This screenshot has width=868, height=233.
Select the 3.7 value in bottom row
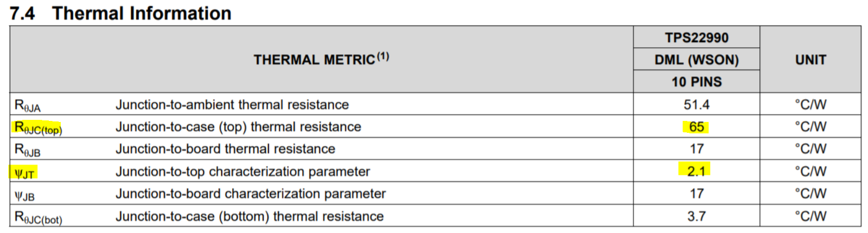coord(696,216)
